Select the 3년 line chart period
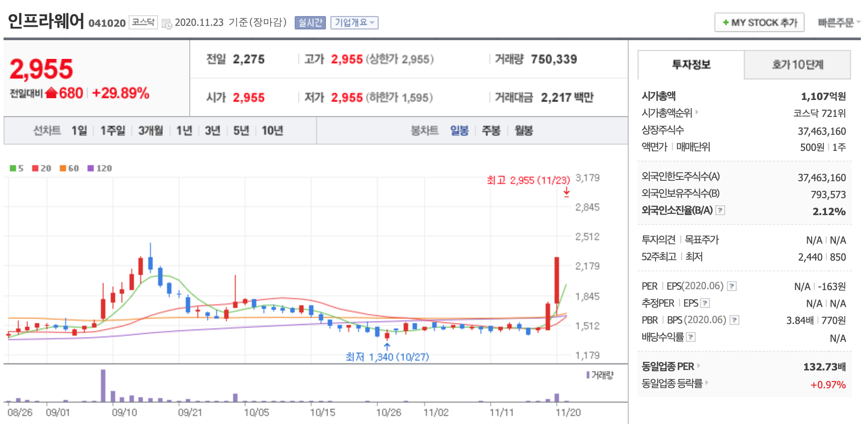Screen dimensions: 868x424 click(213, 131)
